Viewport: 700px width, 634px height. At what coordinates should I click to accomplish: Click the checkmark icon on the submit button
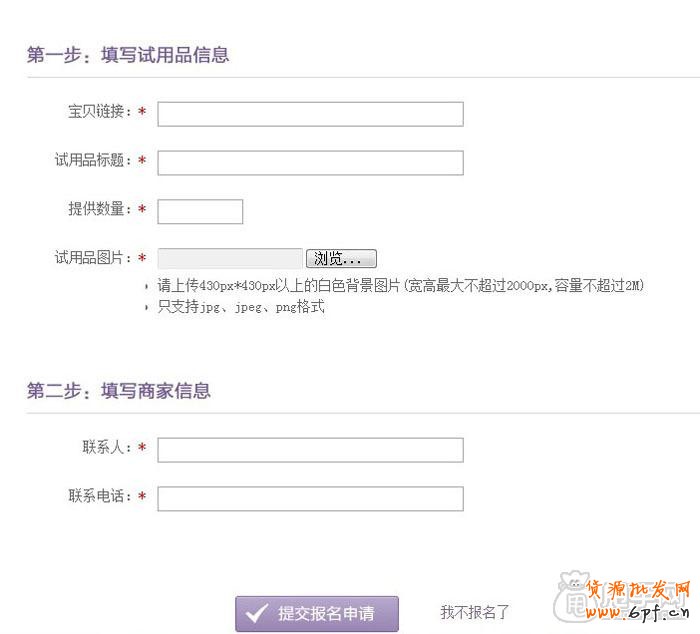click(257, 614)
